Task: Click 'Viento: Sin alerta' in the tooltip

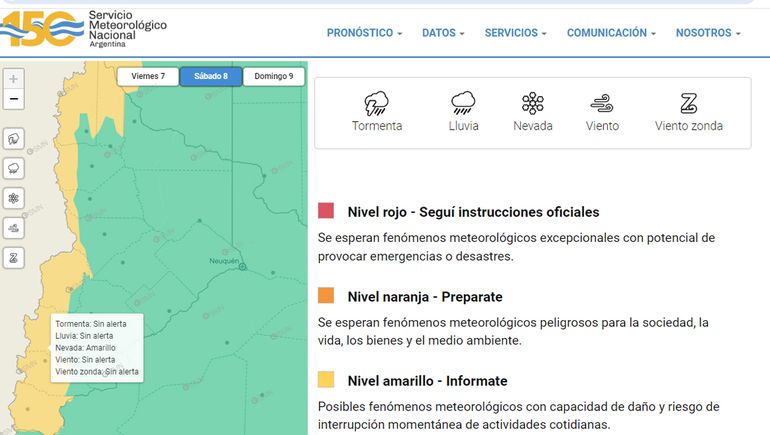Action: 85,360
